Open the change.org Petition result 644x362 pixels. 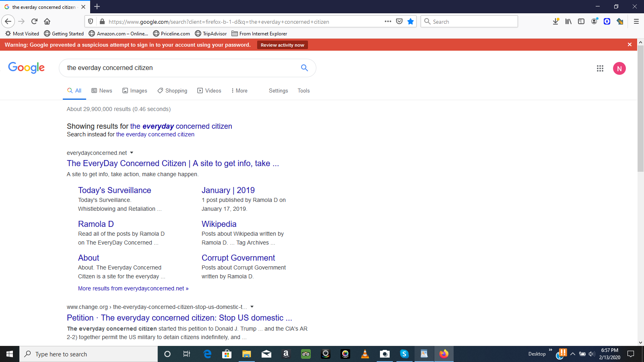(x=180, y=318)
